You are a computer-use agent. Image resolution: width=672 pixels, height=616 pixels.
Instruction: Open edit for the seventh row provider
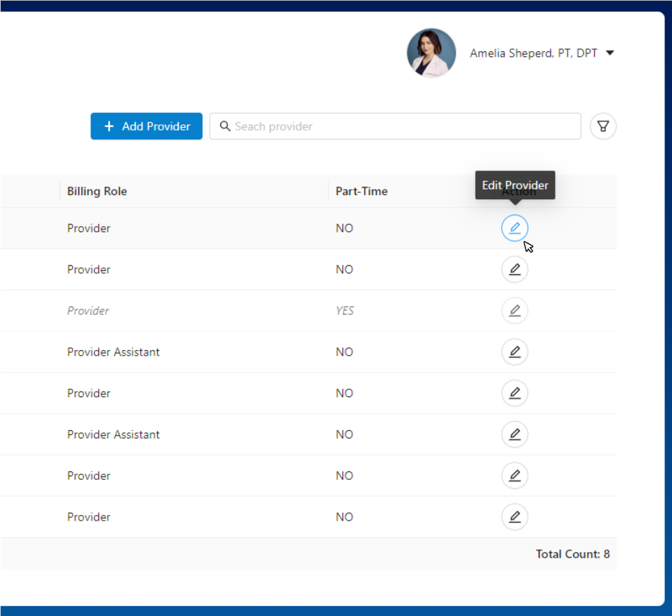click(x=514, y=476)
